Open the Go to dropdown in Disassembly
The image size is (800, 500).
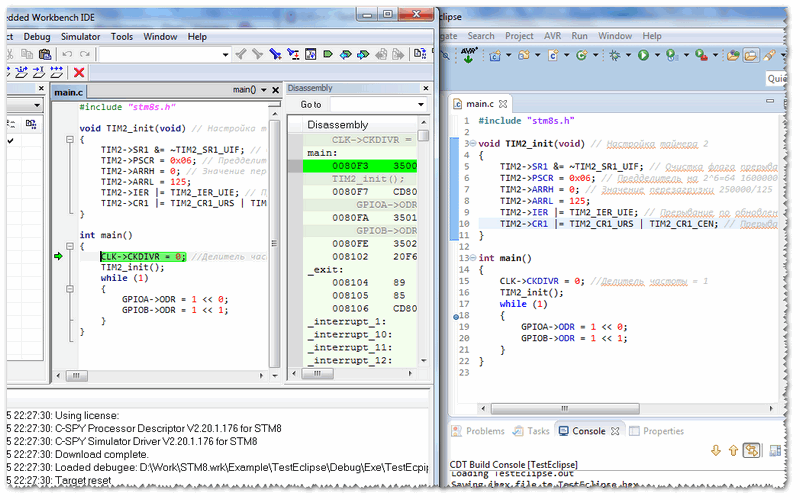419,104
